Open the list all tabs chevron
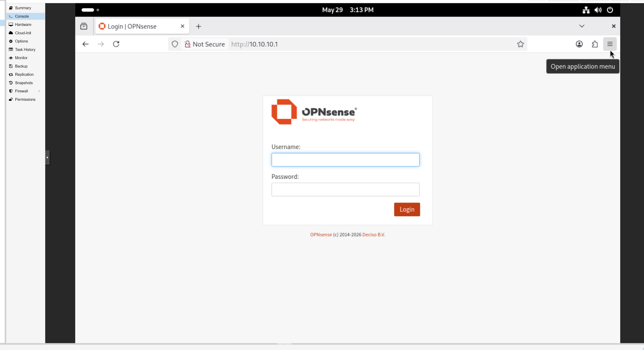The width and height of the screenshot is (644, 350). tap(582, 26)
